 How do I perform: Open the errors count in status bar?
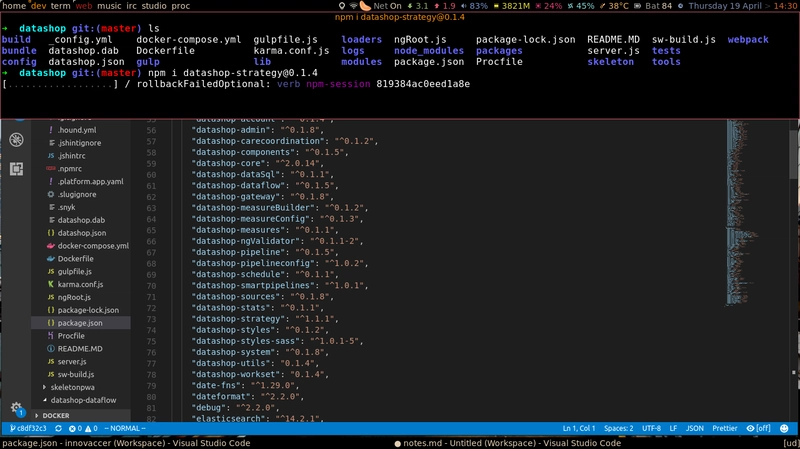pyautogui.click(x=76, y=429)
